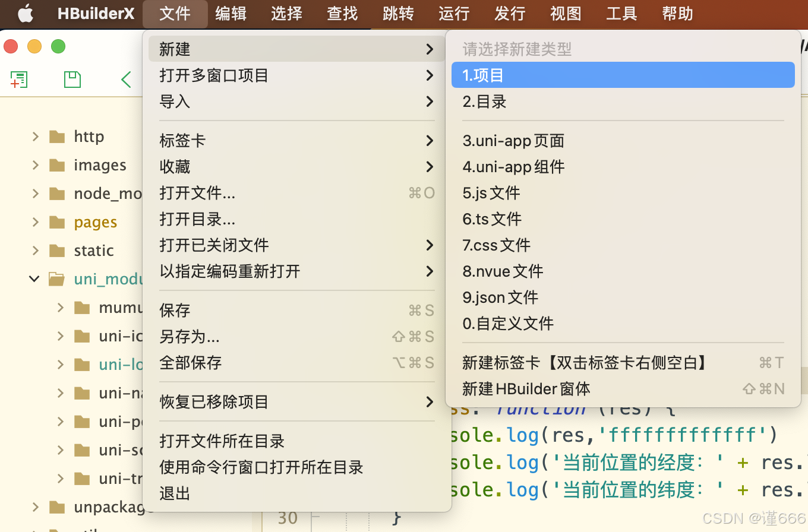The image size is (808, 532).
Task: Expand the node_mo folder
Action: [36, 194]
